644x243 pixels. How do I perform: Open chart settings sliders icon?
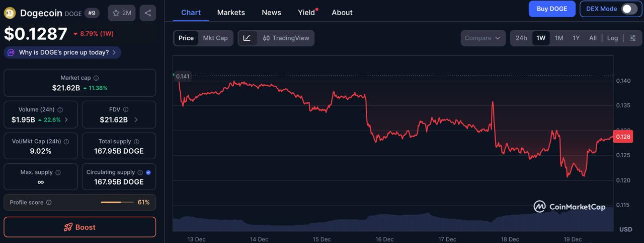[x=633, y=38]
